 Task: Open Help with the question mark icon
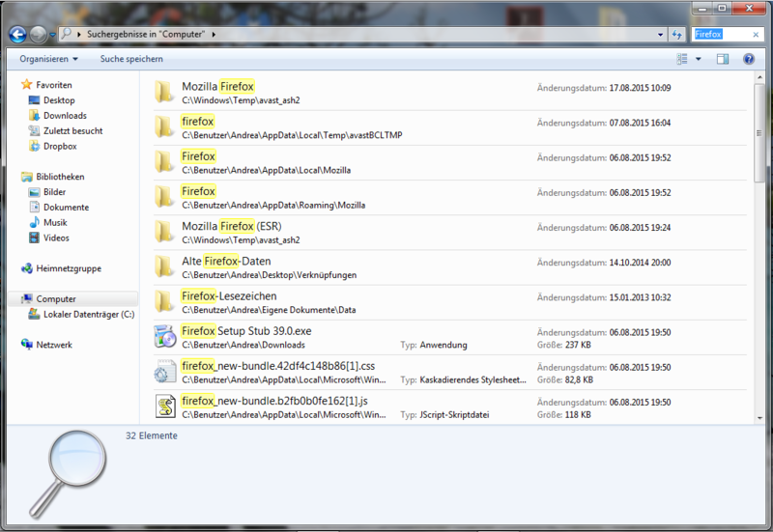748,59
